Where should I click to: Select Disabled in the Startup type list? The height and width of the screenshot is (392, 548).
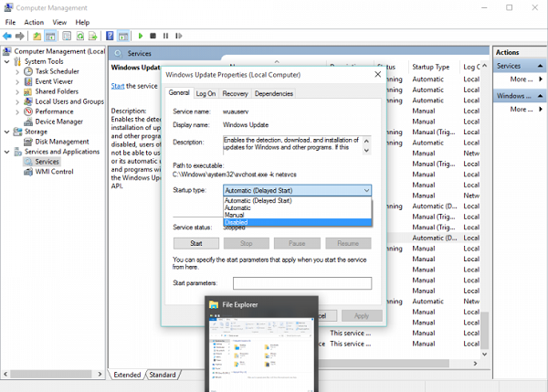coord(237,222)
